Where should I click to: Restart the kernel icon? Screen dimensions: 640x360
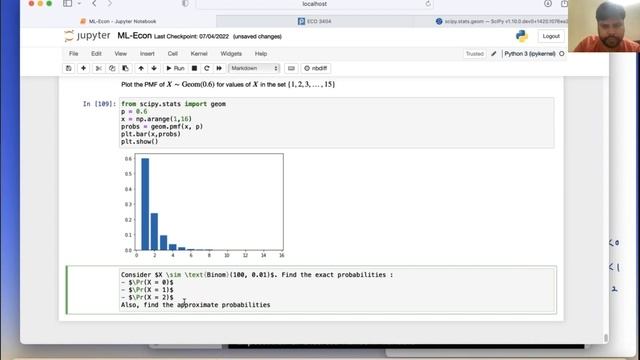point(207,68)
